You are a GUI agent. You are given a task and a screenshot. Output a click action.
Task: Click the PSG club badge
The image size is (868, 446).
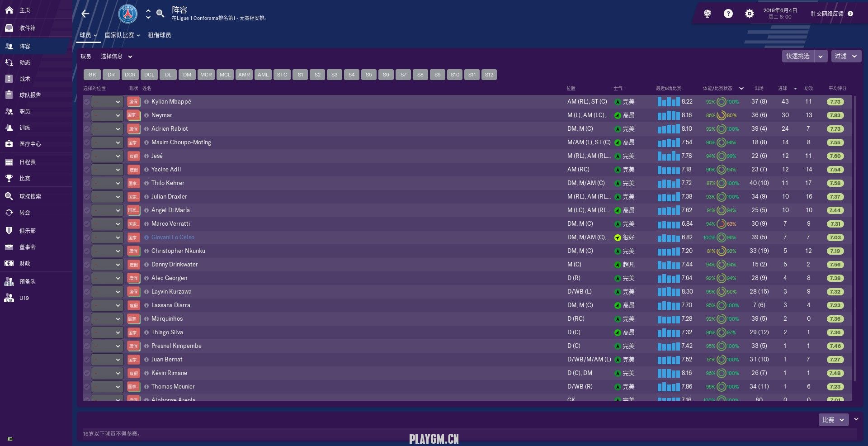pos(128,14)
